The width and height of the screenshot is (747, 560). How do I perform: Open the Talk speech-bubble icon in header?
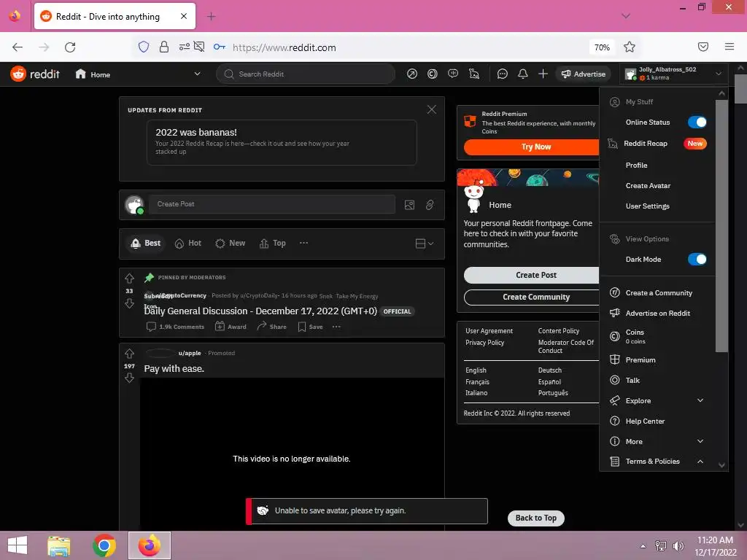453,74
